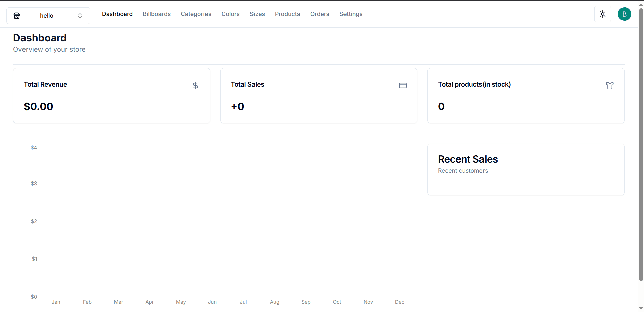The width and height of the screenshot is (644, 312).
Task: Click the scrollbar up arrow
Action: pyautogui.click(x=641, y=4)
